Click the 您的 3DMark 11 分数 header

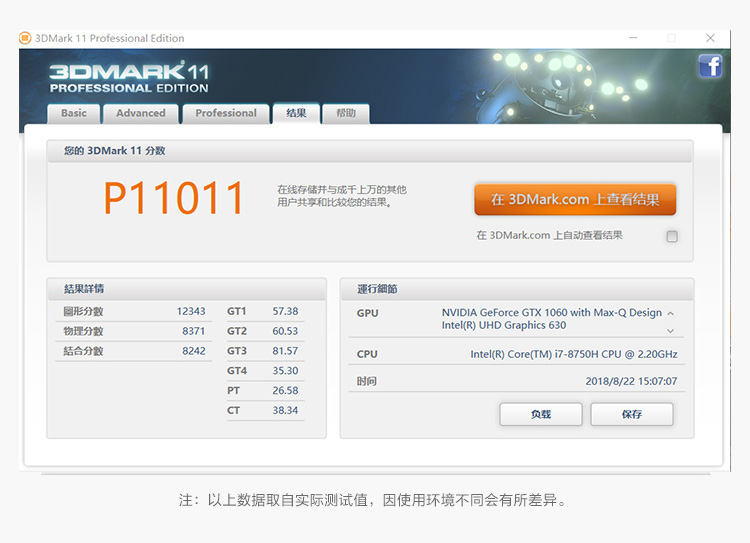pyautogui.click(x=370, y=151)
